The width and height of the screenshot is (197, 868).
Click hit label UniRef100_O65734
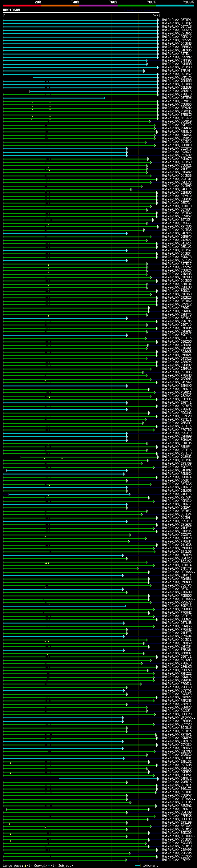(177, 203)
